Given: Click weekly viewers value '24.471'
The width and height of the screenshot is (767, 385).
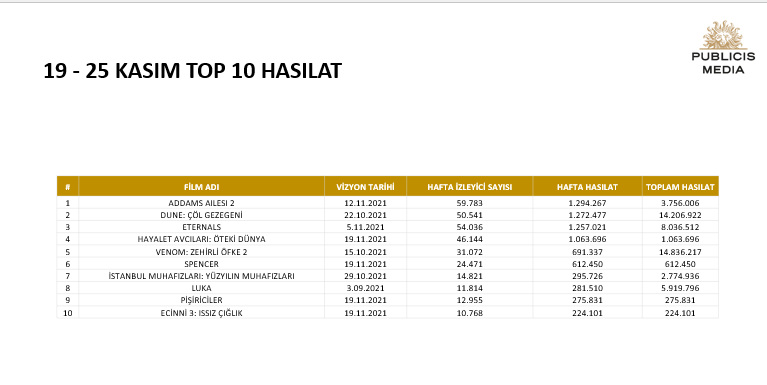Looking at the screenshot, I should coord(470,264).
